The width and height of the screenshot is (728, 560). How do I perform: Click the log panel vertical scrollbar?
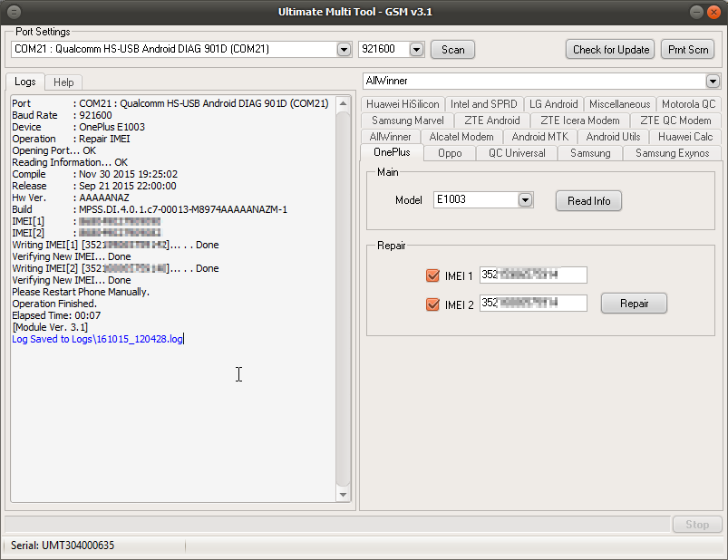pyautogui.click(x=343, y=299)
